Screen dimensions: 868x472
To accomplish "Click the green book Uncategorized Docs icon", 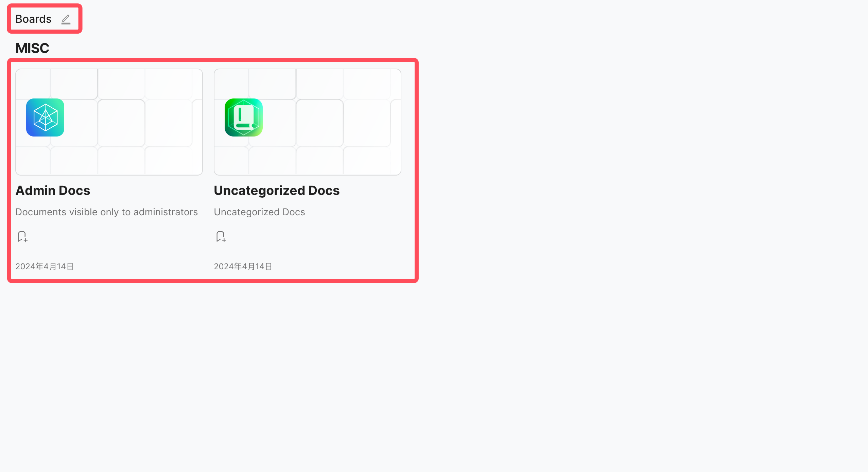I will [244, 117].
